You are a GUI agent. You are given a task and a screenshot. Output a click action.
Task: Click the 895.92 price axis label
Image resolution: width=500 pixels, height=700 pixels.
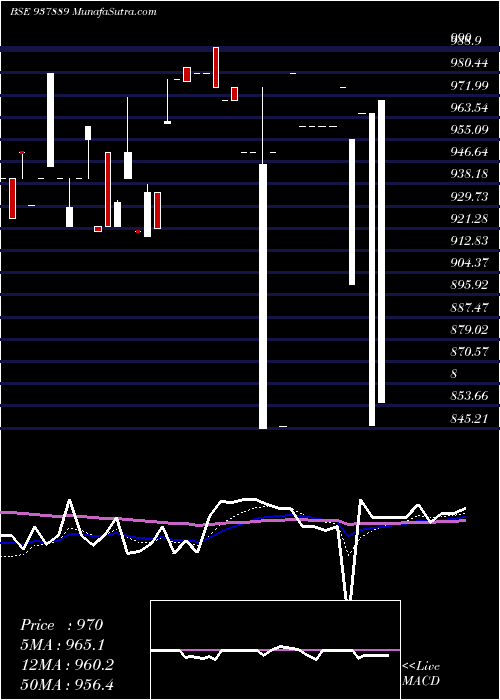tap(469, 285)
